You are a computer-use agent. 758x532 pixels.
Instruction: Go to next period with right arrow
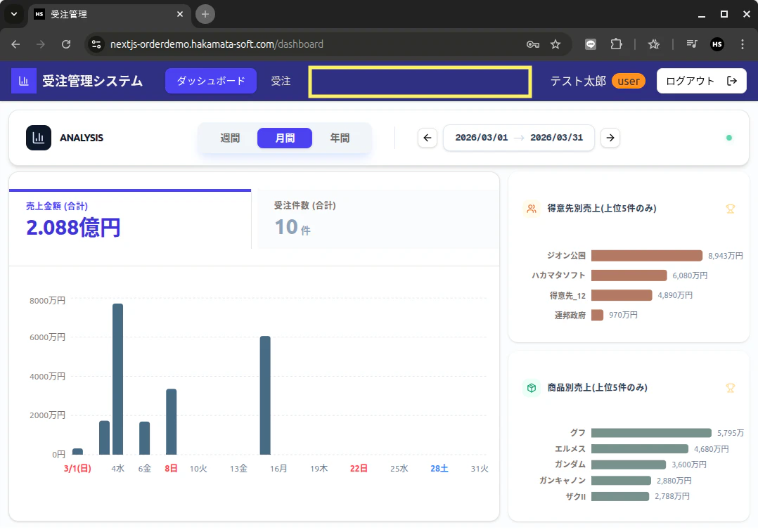tap(610, 138)
